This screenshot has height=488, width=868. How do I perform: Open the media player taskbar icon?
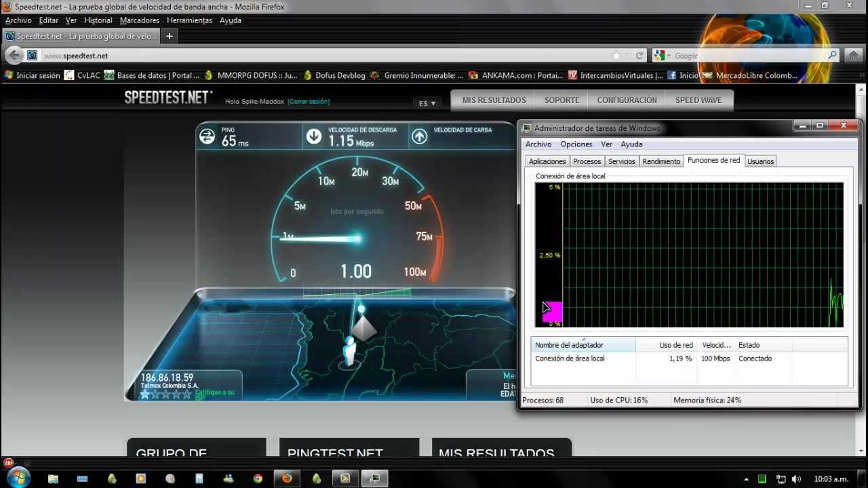pyautogui.click(x=141, y=479)
